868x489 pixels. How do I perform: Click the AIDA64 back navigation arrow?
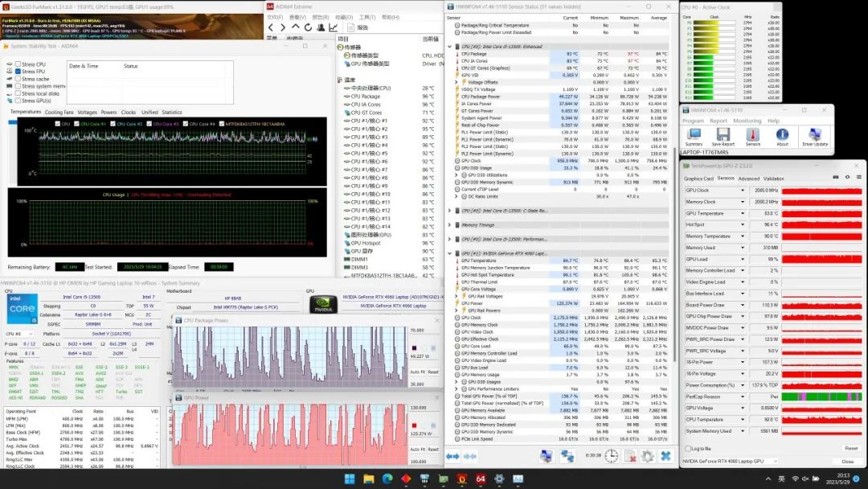pos(271,27)
